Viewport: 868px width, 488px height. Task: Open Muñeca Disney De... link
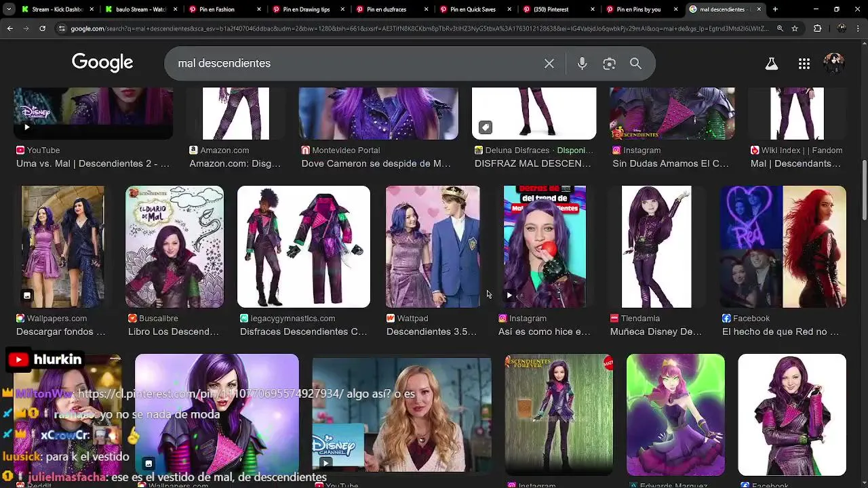click(656, 331)
